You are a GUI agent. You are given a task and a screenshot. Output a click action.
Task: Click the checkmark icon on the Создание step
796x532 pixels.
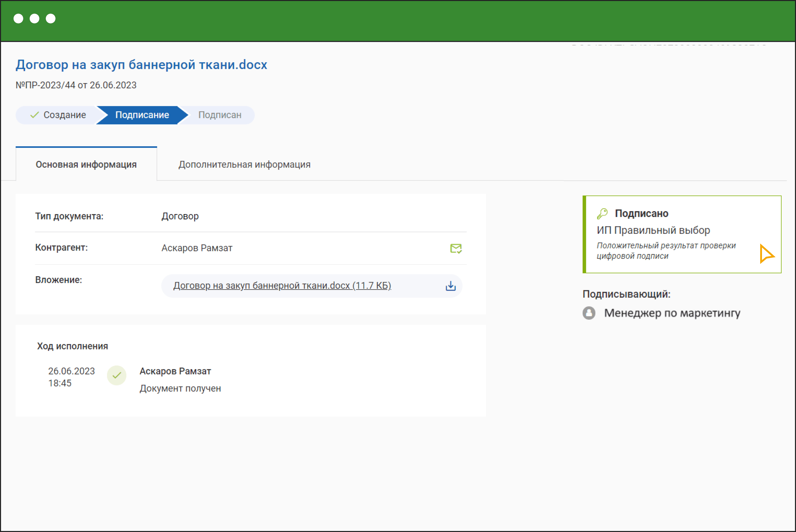point(34,115)
